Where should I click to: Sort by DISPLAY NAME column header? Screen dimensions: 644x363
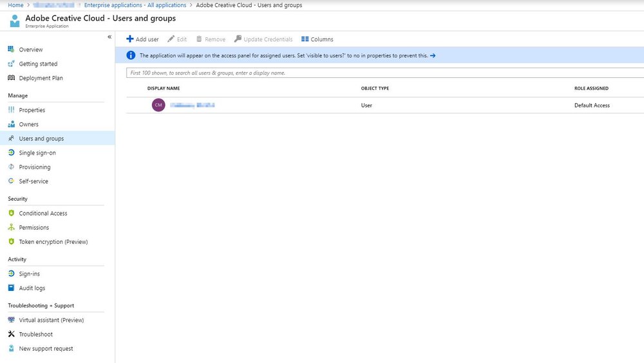tap(164, 88)
